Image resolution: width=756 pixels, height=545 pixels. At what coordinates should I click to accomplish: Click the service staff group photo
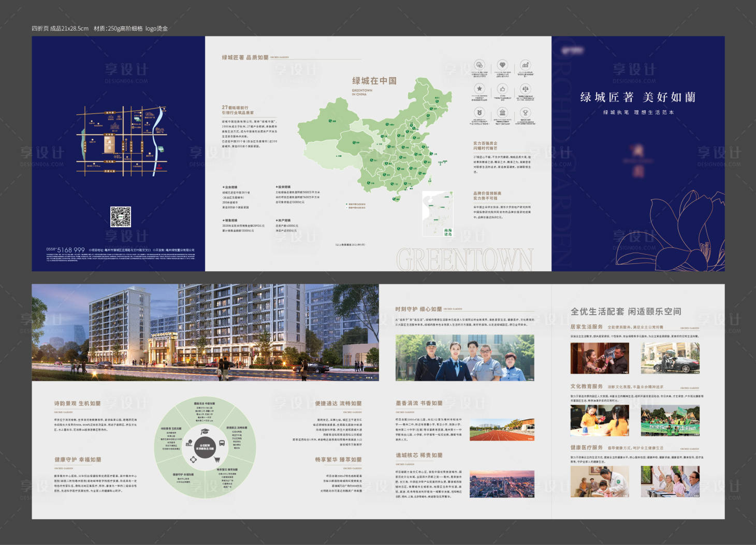(x=465, y=358)
